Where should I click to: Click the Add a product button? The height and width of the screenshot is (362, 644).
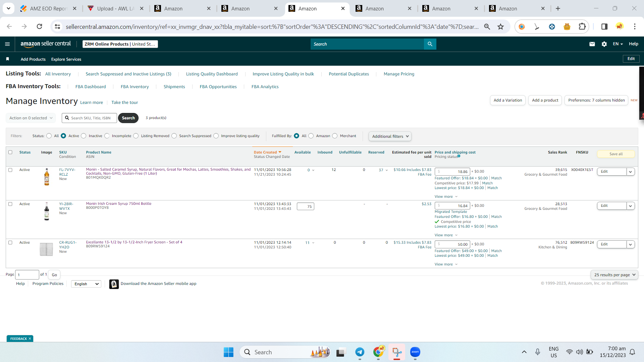(x=545, y=100)
